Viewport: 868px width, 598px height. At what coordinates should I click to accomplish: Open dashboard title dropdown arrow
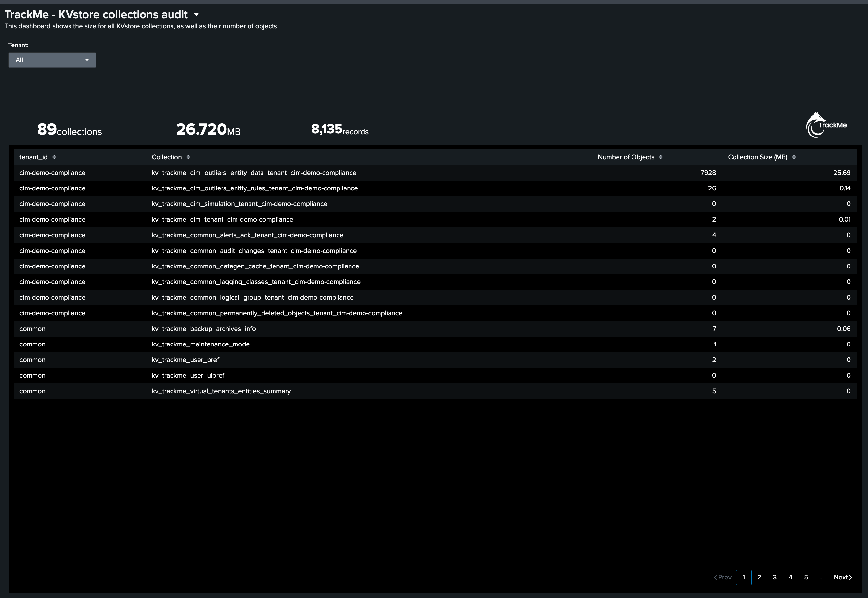click(x=196, y=15)
